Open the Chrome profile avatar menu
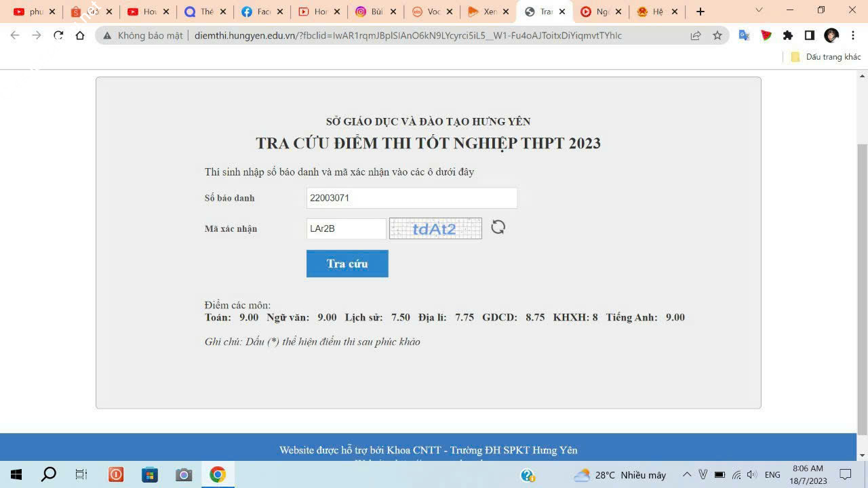 click(x=831, y=36)
